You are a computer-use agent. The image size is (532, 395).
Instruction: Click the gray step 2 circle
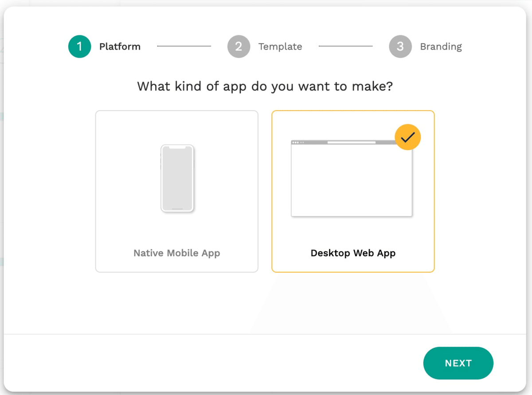coord(239,47)
